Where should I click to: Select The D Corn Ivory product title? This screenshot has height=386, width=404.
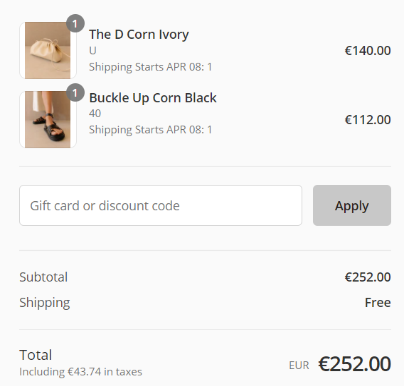tap(139, 34)
